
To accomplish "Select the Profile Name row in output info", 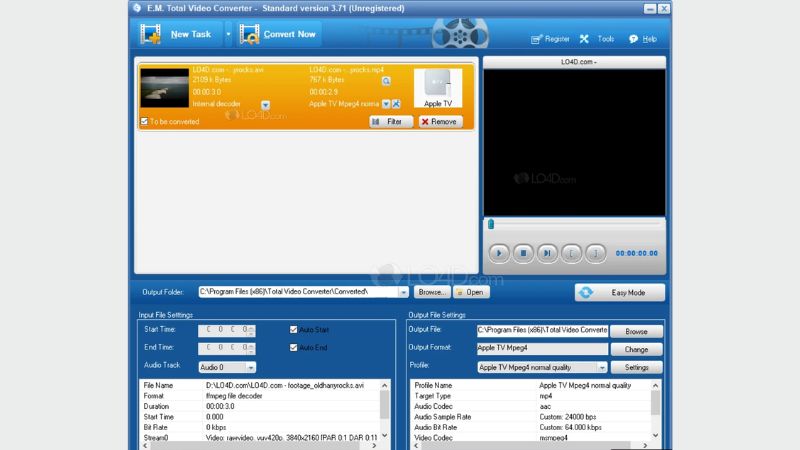I will click(x=531, y=386).
